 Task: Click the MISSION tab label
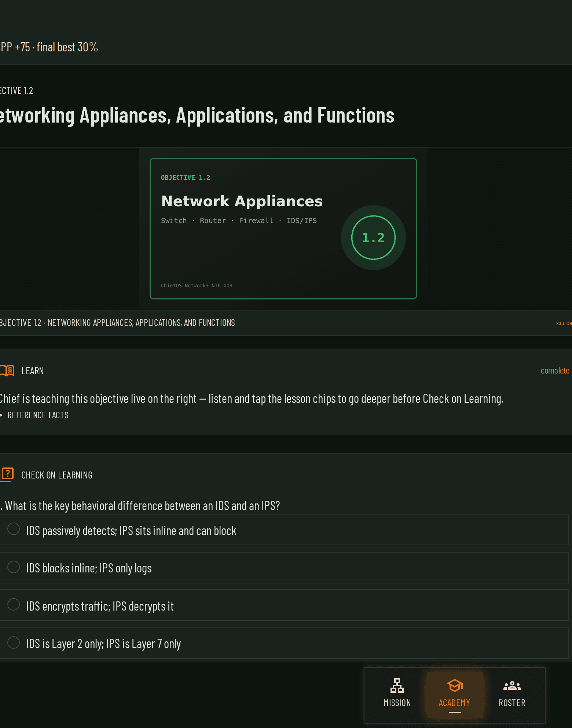[397, 703]
